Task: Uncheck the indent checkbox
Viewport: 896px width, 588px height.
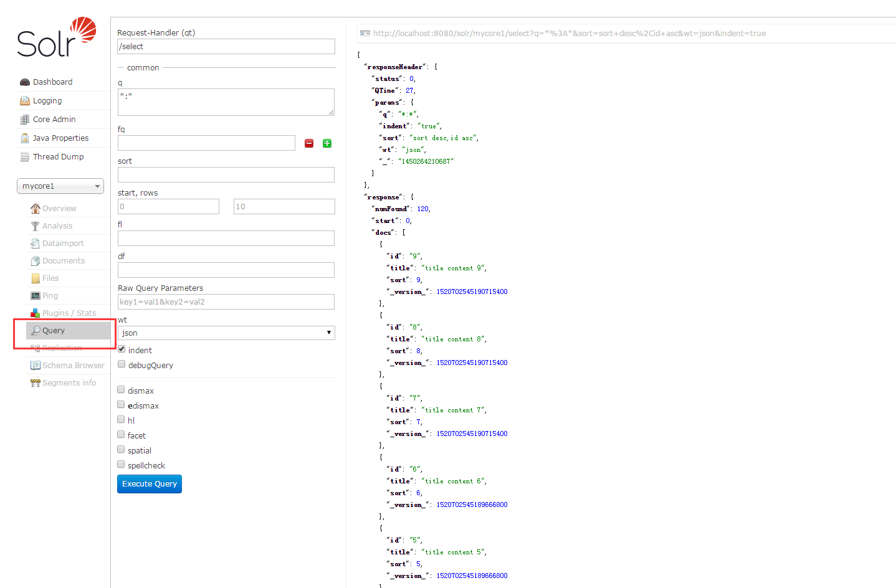Action: click(x=122, y=349)
